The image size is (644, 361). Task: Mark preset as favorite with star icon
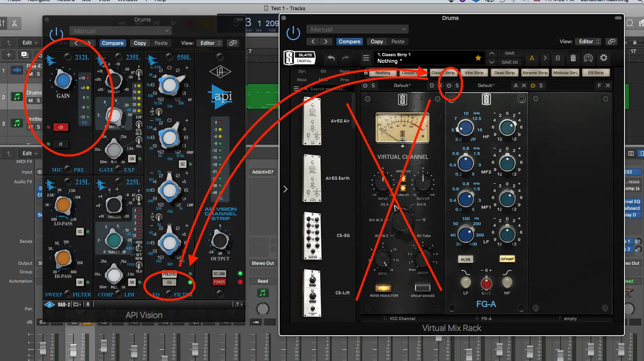pyautogui.click(x=478, y=58)
